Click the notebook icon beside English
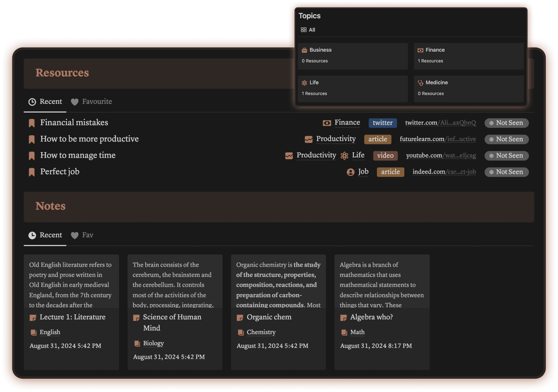This screenshot has height=392, width=558. pos(33,332)
